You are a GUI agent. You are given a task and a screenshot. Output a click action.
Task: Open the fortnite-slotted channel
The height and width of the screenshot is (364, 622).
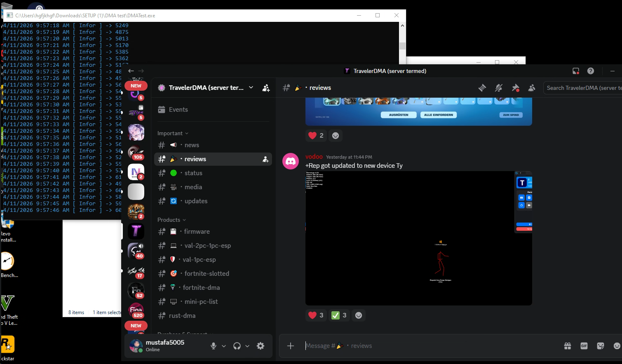click(x=213, y=274)
